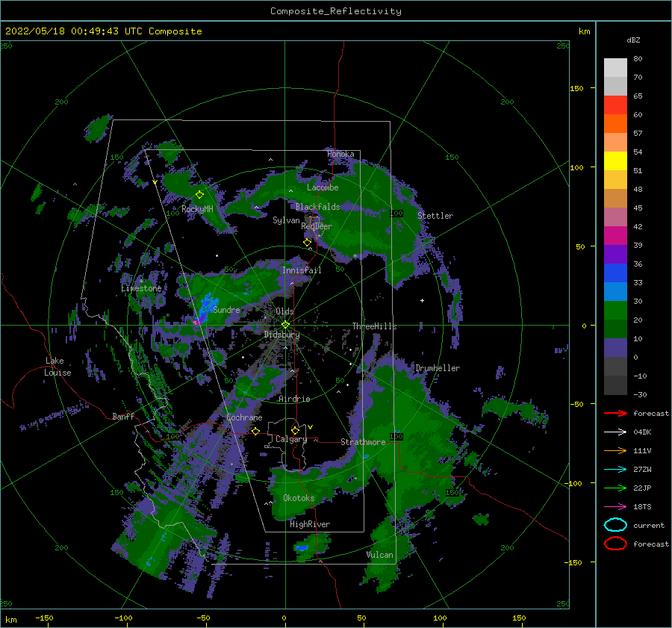Click the red forecast ellipse symbol

615,544
